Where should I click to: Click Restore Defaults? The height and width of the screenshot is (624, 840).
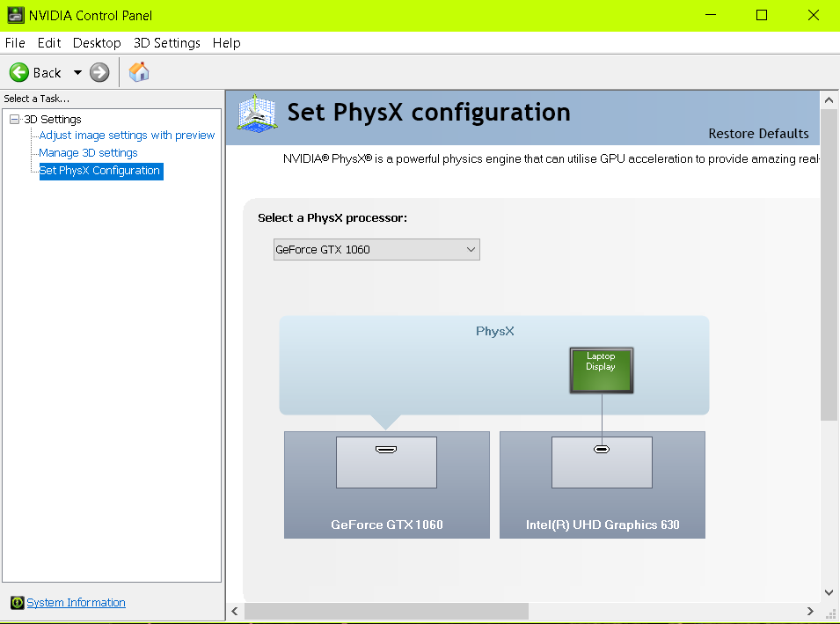tap(758, 134)
